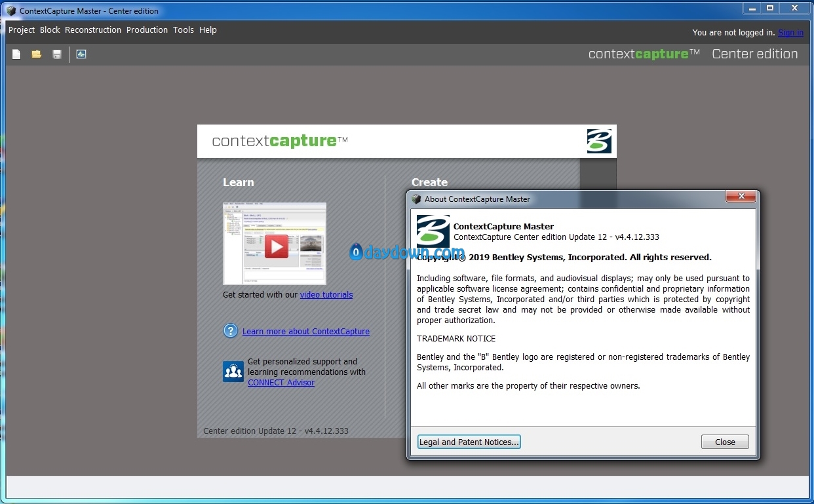Click the ContextCapture Master title in the About dialog
The width and height of the screenshot is (814, 504).
[503, 227]
